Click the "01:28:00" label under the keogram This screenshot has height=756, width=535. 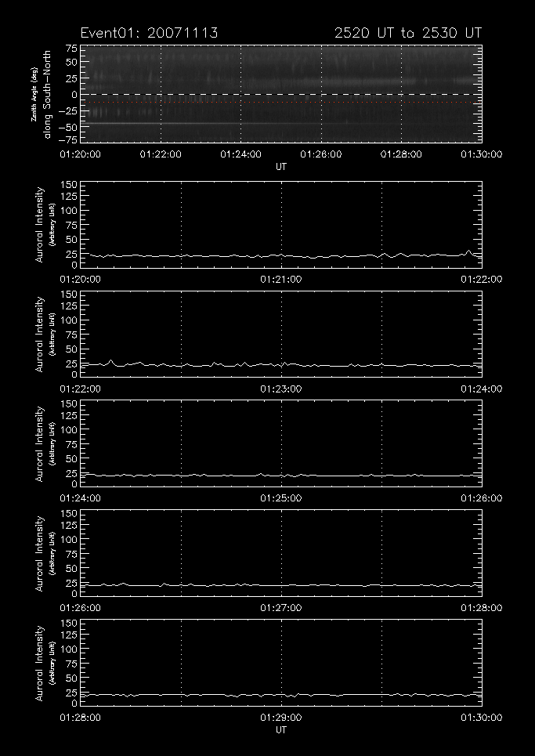coord(401,154)
